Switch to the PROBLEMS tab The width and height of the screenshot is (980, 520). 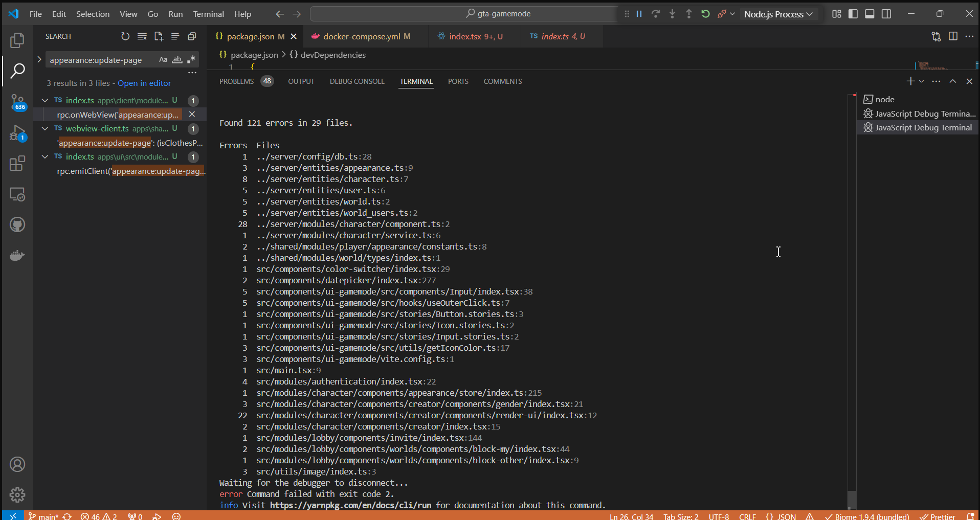coord(236,81)
